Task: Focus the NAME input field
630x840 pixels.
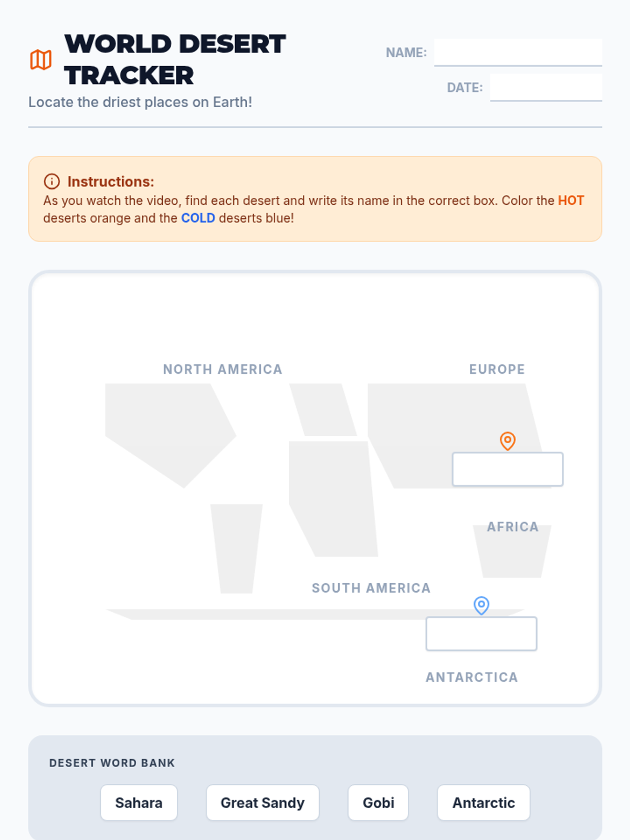Action: pos(518,52)
